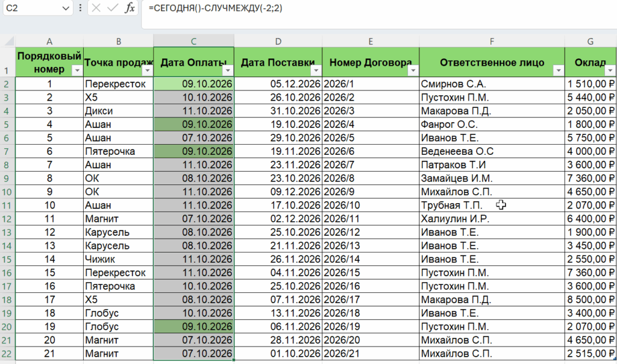Select column B header
The height and width of the screenshot is (364, 617).
[x=119, y=41]
